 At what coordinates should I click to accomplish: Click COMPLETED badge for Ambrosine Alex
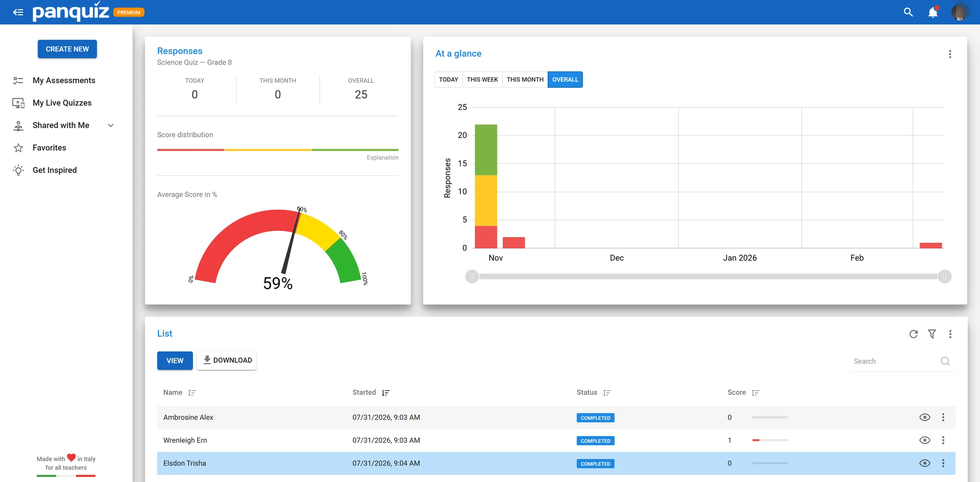pyautogui.click(x=595, y=418)
